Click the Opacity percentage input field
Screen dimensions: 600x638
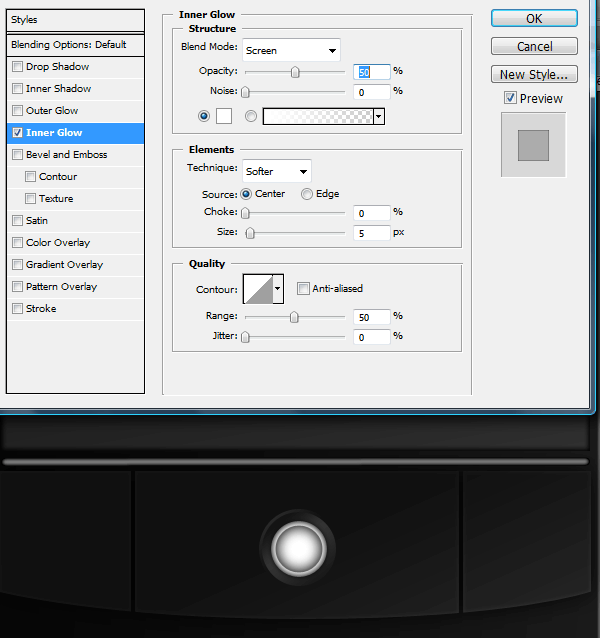pyautogui.click(x=372, y=72)
